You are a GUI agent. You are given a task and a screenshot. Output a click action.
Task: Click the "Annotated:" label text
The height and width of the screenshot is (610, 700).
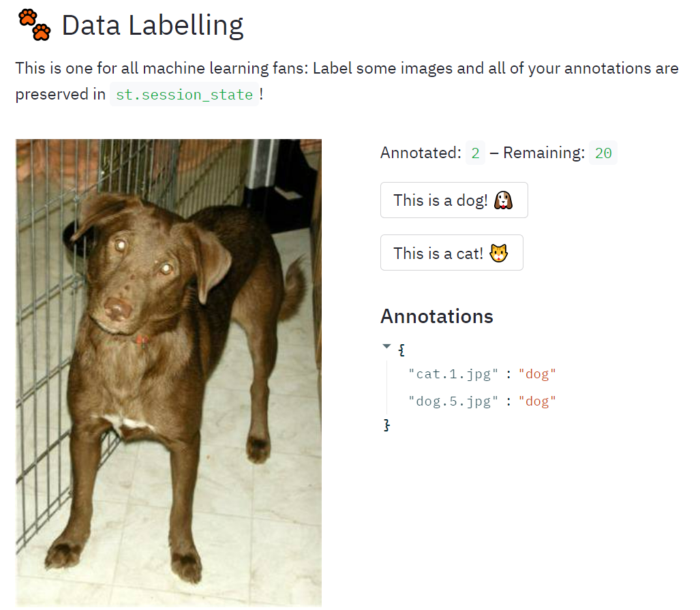click(x=421, y=153)
